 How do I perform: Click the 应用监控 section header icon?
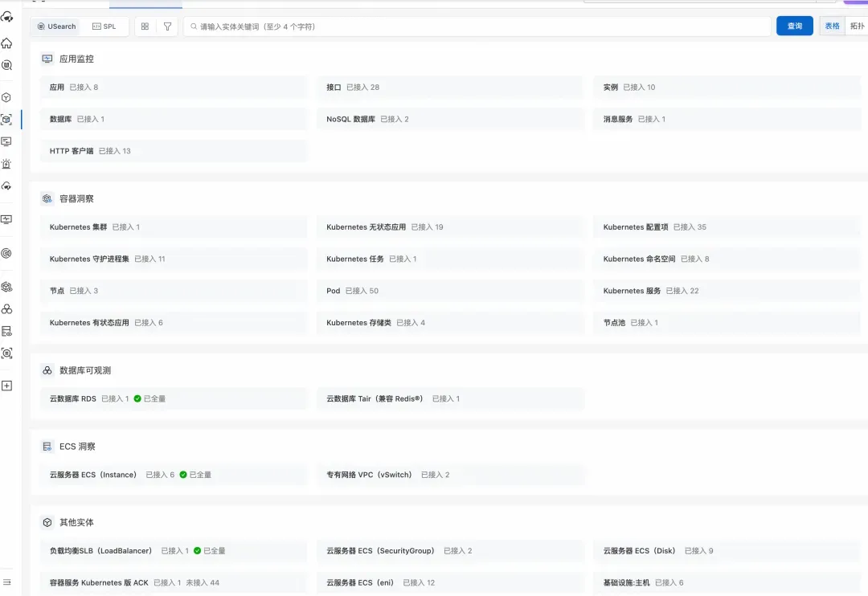pos(47,59)
